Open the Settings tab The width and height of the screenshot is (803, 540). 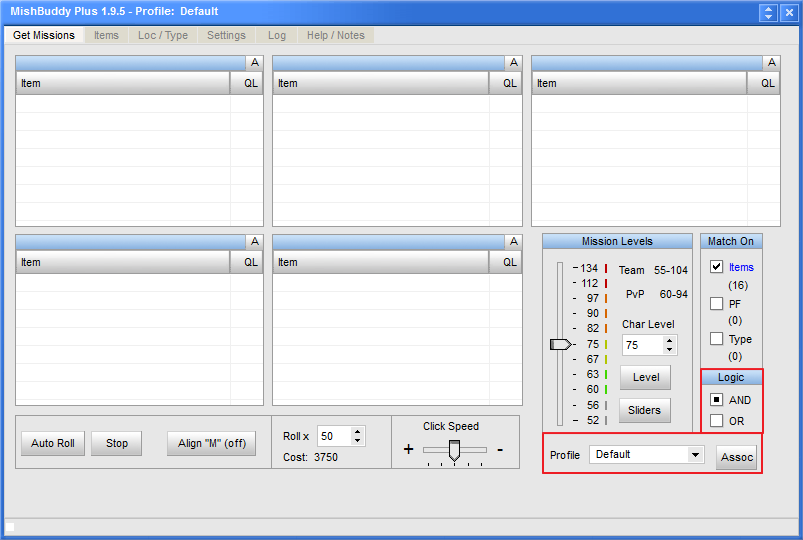pyautogui.click(x=226, y=35)
